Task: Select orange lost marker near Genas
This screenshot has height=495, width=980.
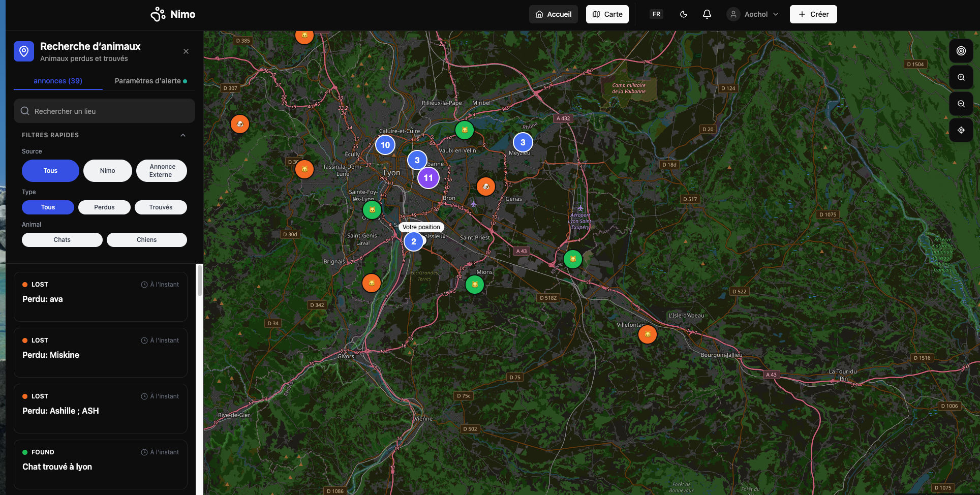Action: click(486, 187)
